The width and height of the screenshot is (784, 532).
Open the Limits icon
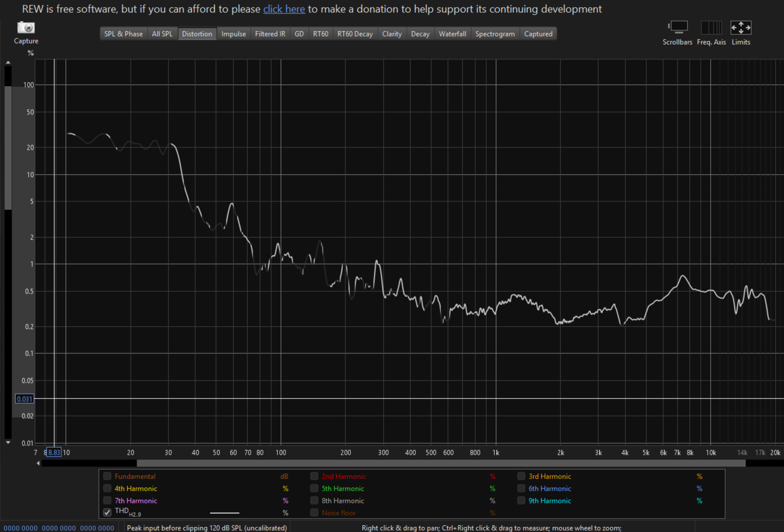pyautogui.click(x=741, y=27)
